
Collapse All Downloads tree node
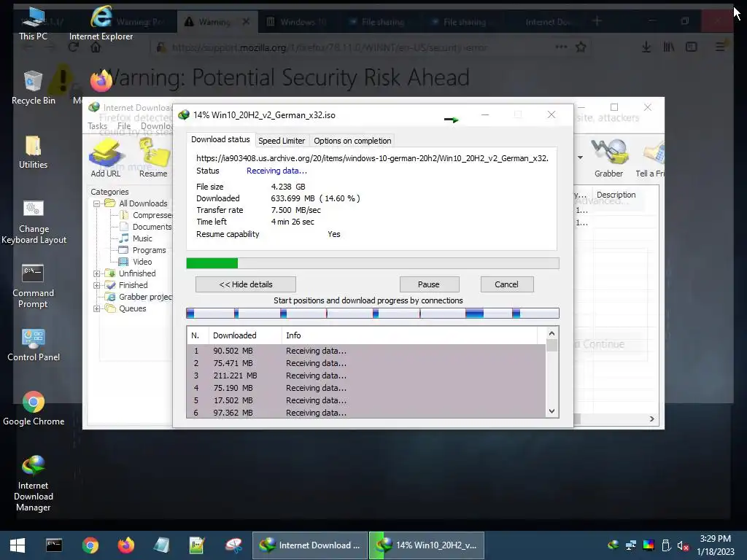[x=97, y=204]
